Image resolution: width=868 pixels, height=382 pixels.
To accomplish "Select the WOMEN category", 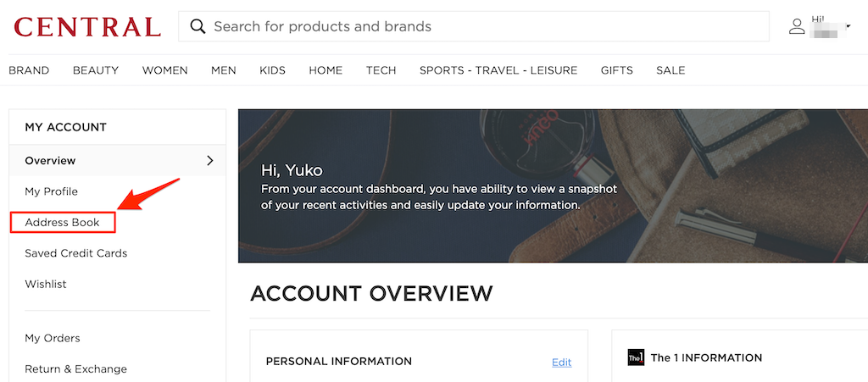I will [x=164, y=70].
